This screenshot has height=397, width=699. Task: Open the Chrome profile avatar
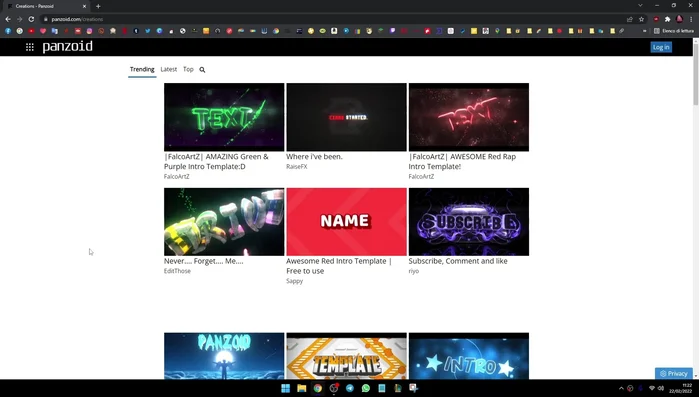point(679,19)
